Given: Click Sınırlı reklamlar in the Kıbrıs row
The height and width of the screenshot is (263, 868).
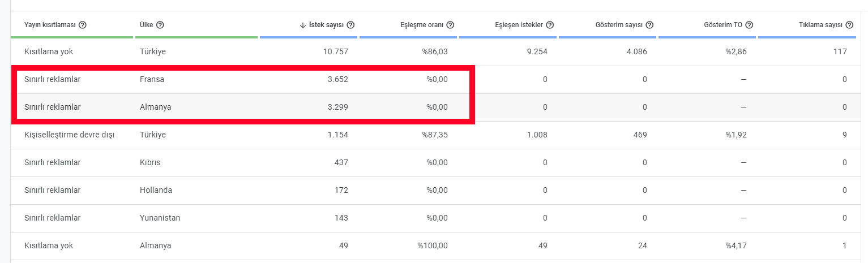Looking at the screenshot, I should pyautogui.click(x=53, y=162).
